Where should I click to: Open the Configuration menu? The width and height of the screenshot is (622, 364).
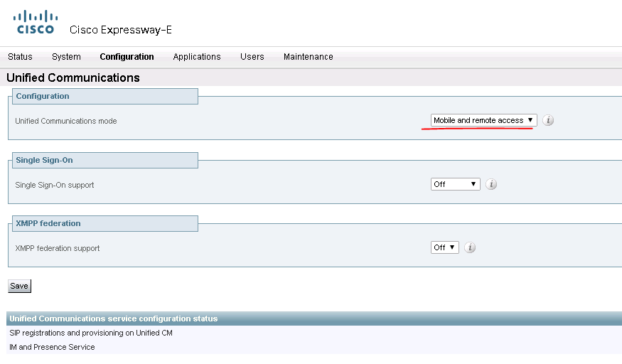127,57
